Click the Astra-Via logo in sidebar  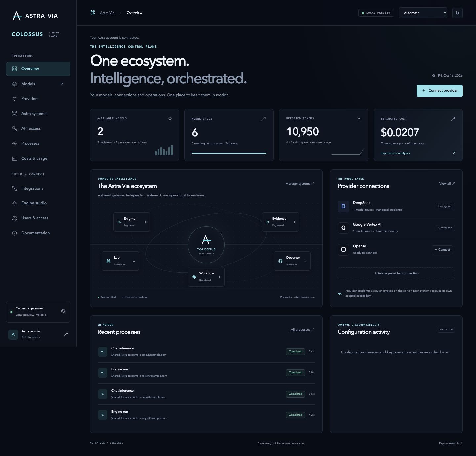(35, 16)
